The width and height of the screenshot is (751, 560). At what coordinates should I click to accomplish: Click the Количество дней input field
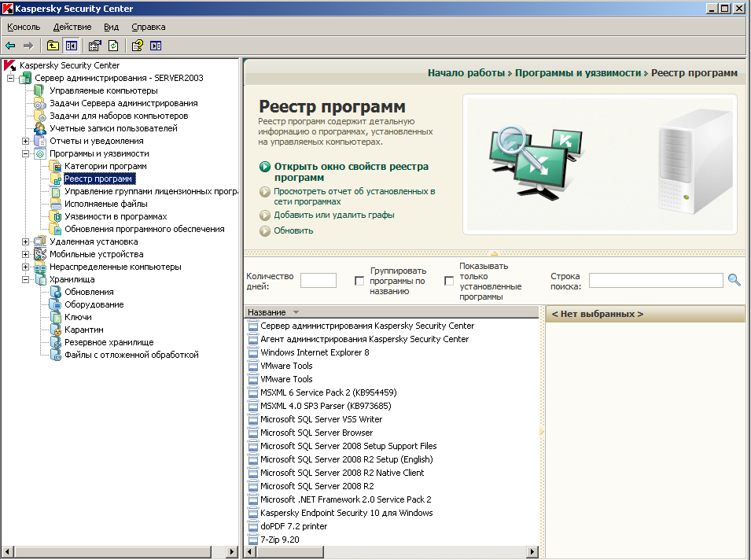pyautogui.click(x=318, y=281)
